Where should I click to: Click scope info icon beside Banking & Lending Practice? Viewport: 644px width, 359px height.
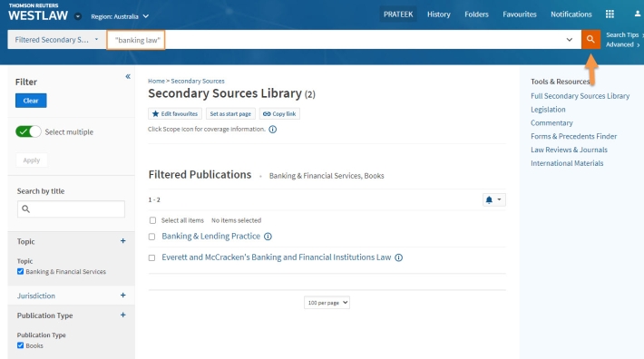[268, 237]
